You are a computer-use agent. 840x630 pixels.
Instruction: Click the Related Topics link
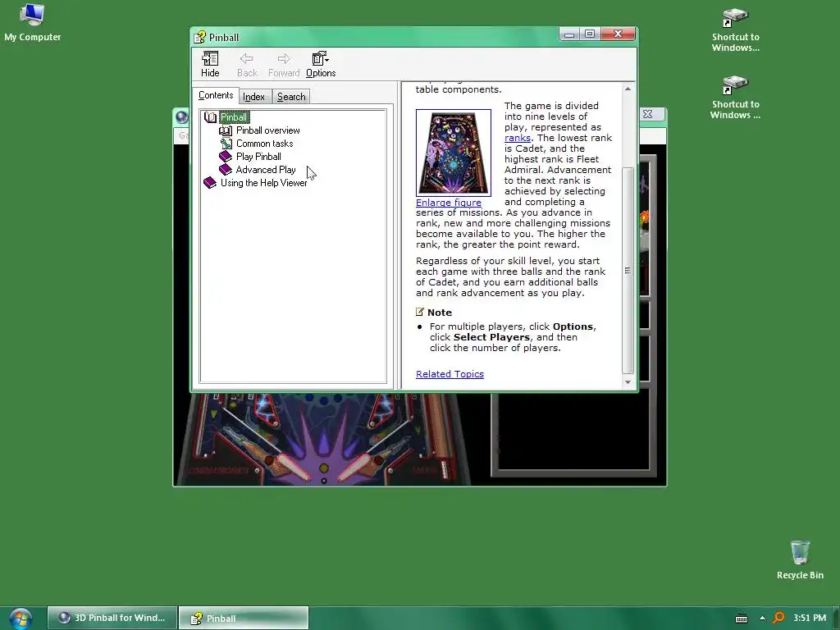(450, 374)
